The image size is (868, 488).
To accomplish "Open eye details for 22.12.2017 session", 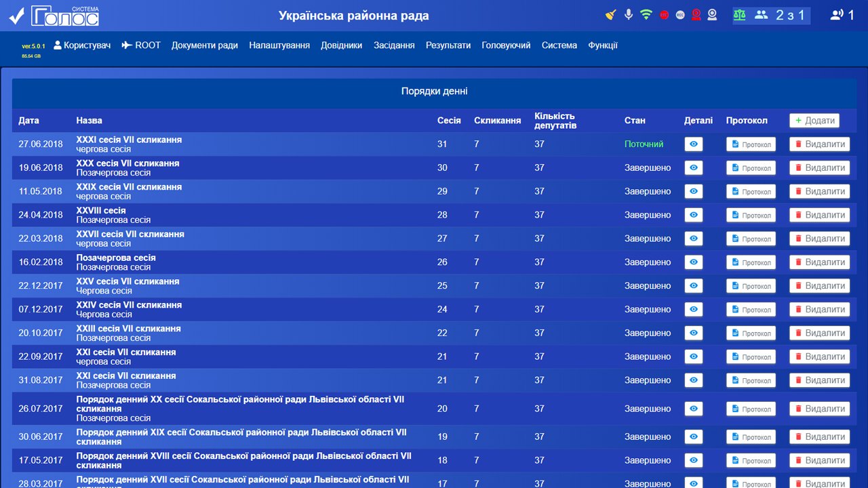I will click(693, 286).
